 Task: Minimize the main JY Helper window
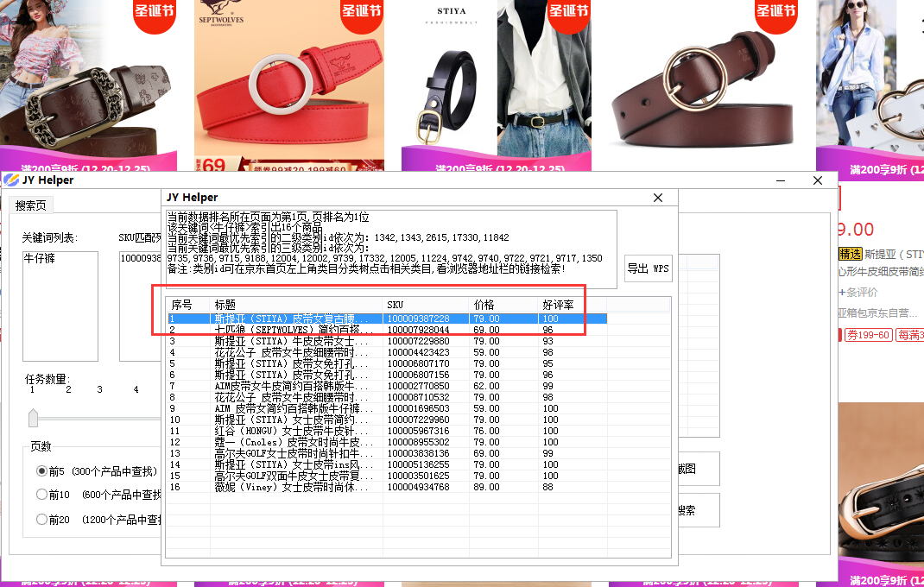781,180
